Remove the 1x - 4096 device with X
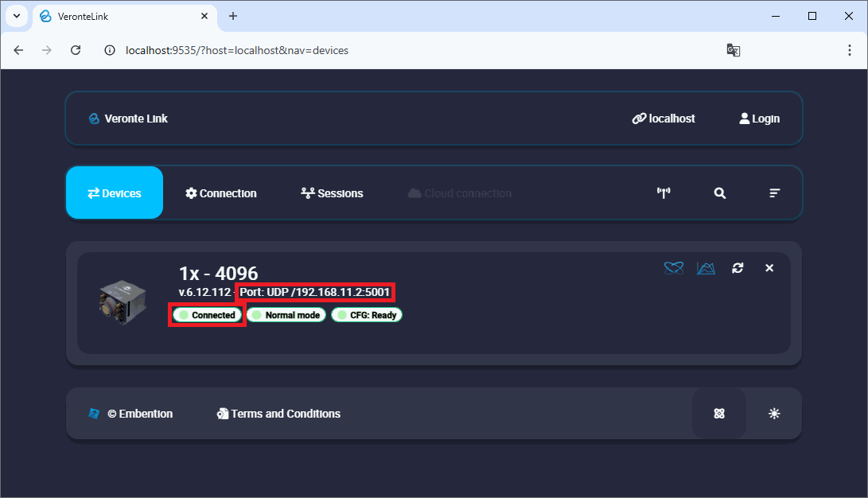868x498 pixels. 769,268
